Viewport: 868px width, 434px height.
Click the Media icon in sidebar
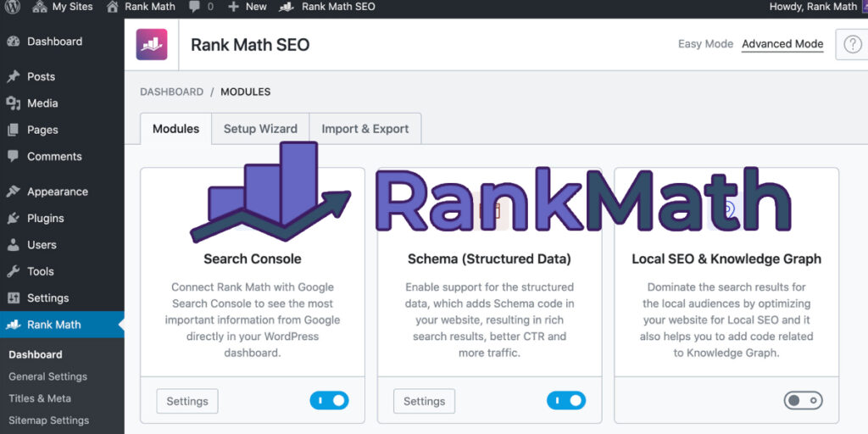[14, 103]
